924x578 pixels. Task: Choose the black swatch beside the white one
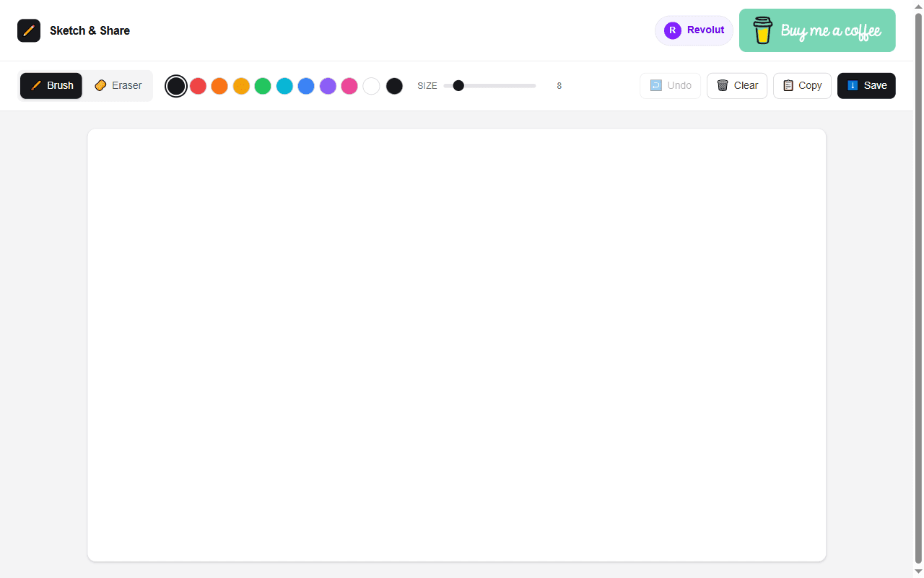pos(394,86)
